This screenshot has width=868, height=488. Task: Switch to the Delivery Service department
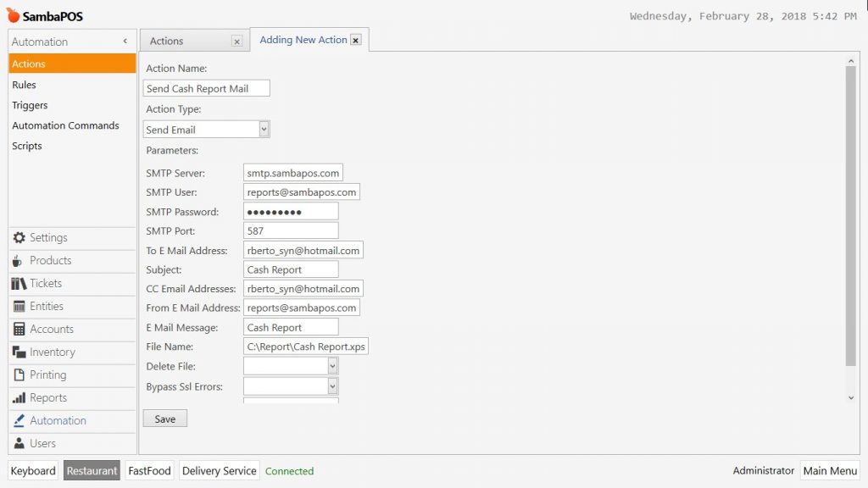pyautogui.click(x=220, y=471)
